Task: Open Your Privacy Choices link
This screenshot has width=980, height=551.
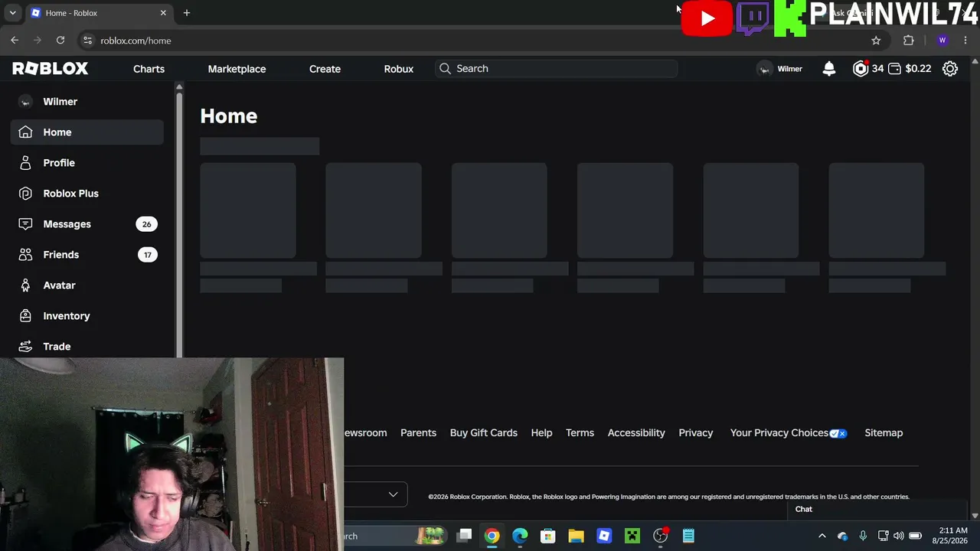Action: [789, 433]
